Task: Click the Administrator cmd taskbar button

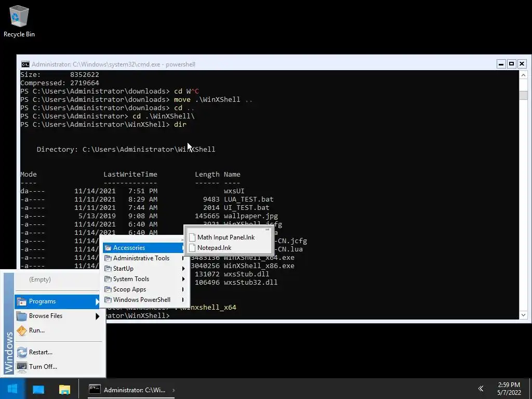Action: coord(131,390)
